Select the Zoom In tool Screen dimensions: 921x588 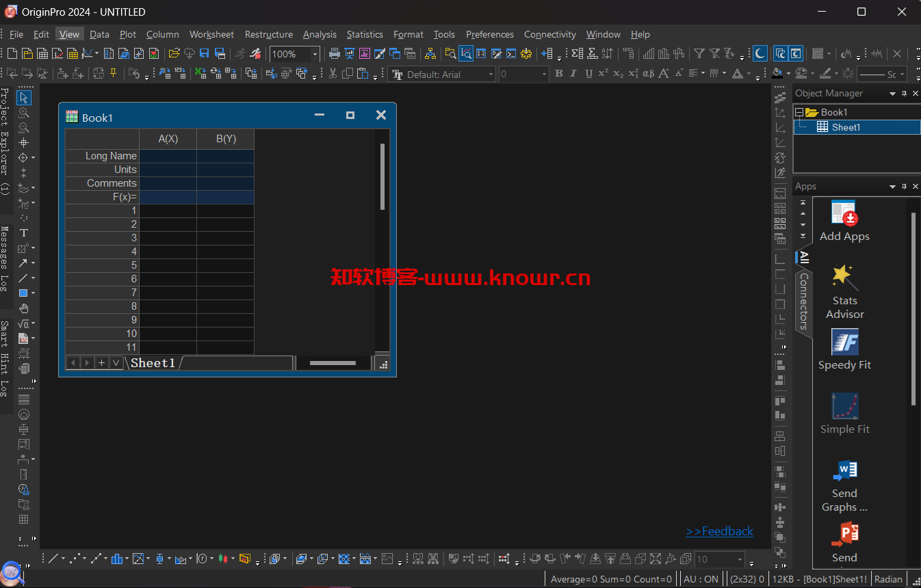(23, 113)
